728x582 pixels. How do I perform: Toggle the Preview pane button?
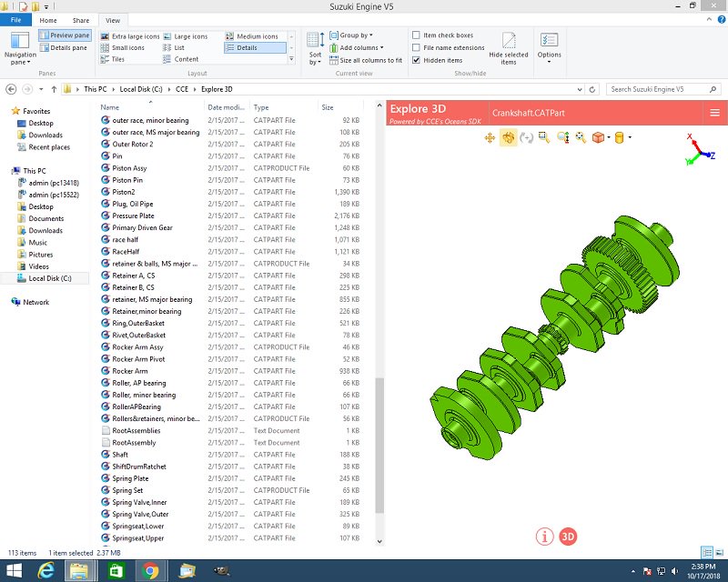(65, 35)
